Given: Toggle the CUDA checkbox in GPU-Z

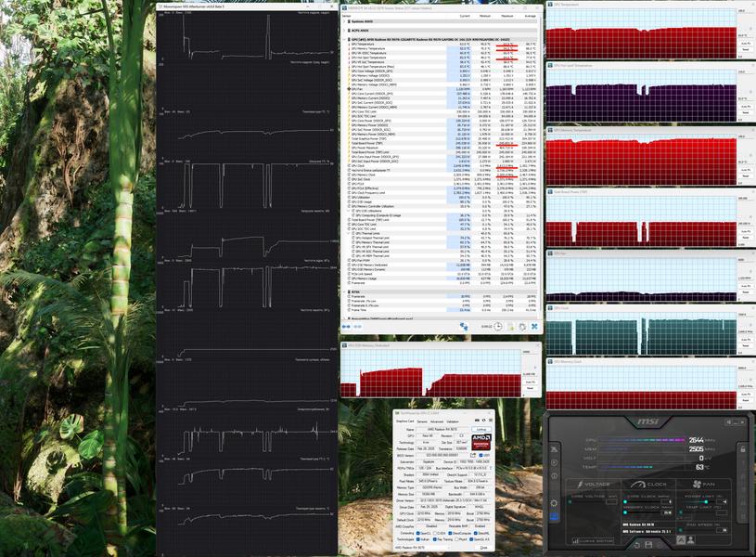Looking at the screenshot, I should [x=435, y=534].
